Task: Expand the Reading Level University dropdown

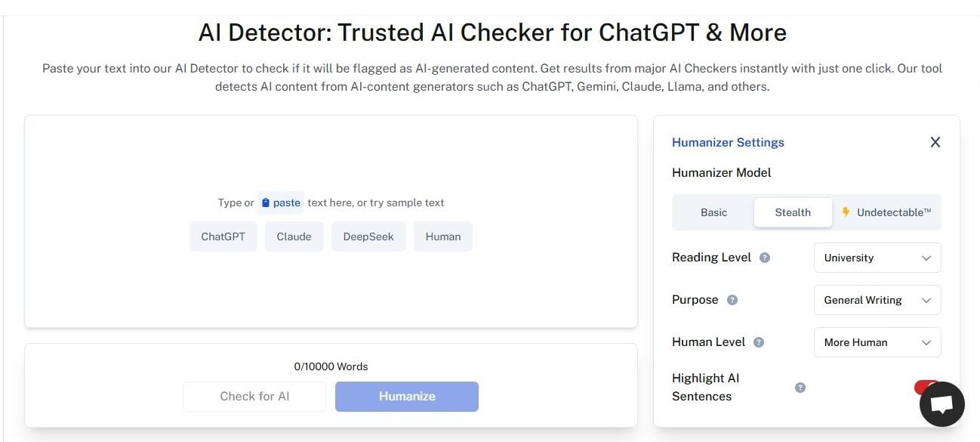Action: tap(877, 258)
